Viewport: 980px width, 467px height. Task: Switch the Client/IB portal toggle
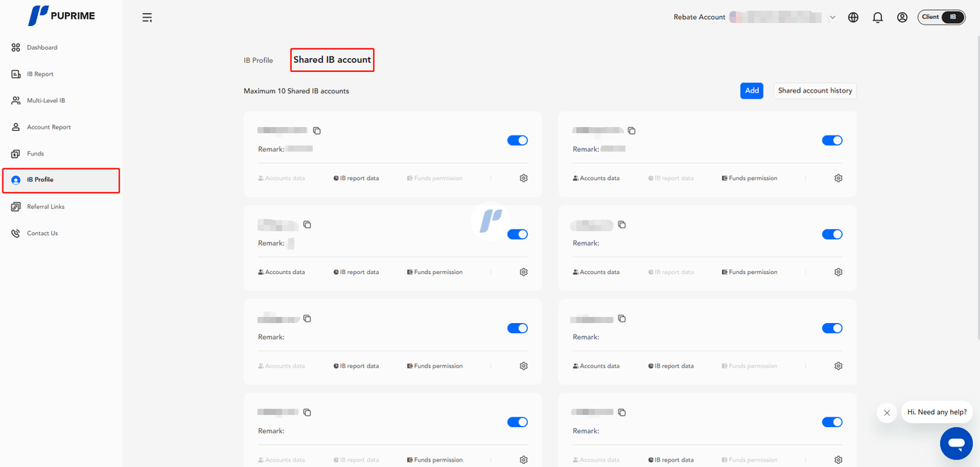pyautogui.click(x=941, y=17)
